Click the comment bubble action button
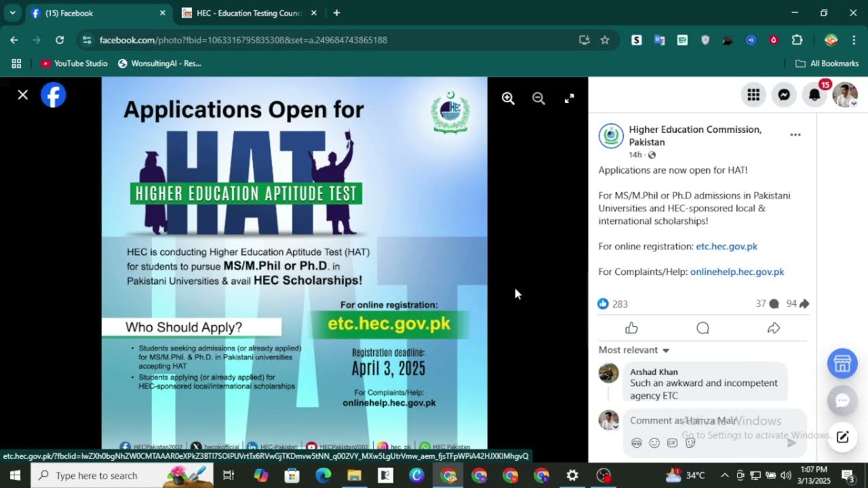The width and height of the screenshot is (868, 488). pos(703,328)
